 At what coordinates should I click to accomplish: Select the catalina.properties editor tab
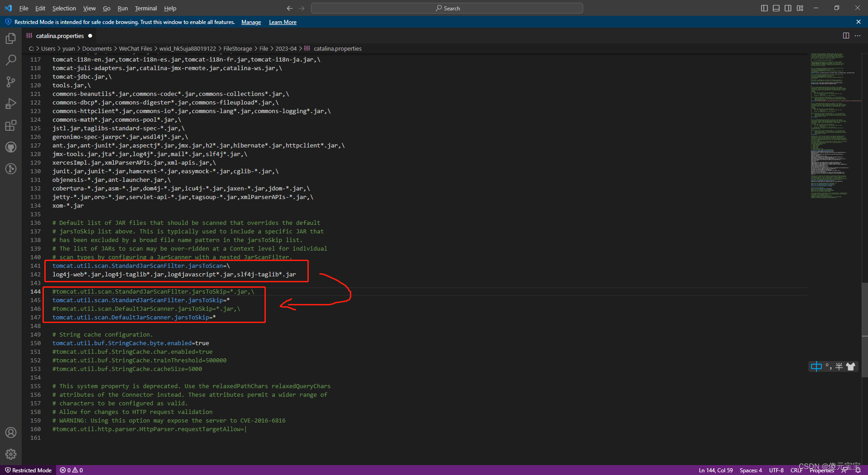pyautogui.click(x=60, y=36)
